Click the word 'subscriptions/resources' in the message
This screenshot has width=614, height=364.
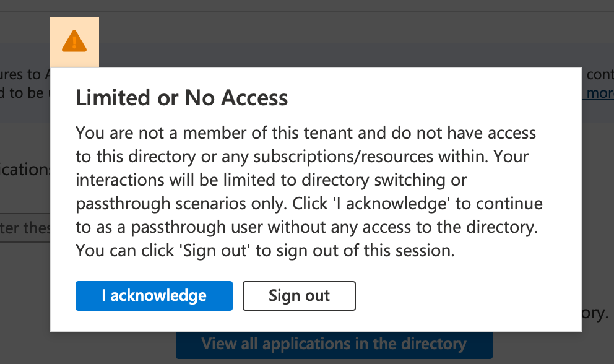click(344, 157)
